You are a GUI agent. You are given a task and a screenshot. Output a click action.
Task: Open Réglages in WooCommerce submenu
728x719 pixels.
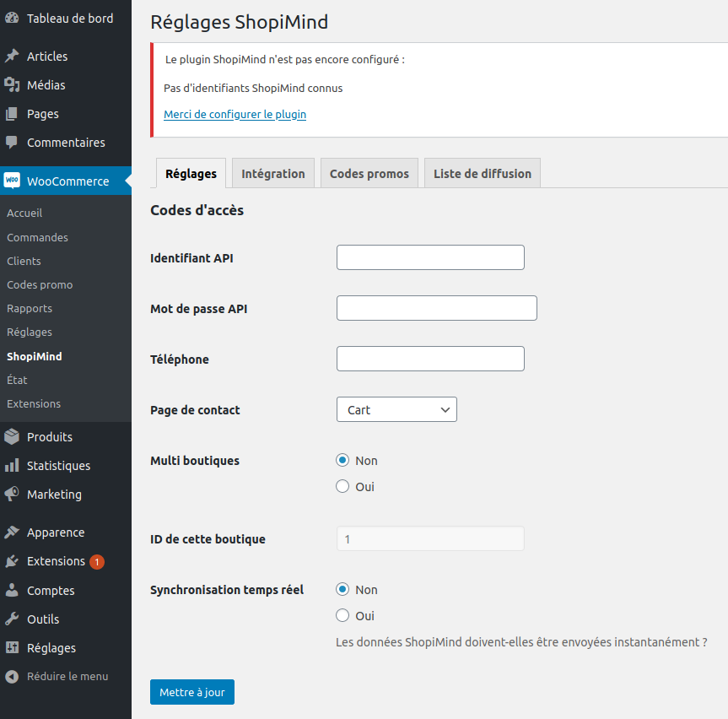pos(30,332)
